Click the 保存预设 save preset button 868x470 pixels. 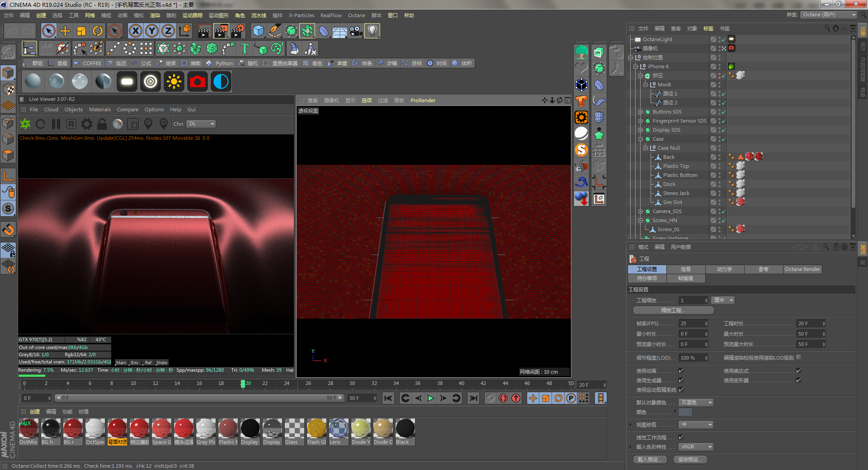pos(690,460)
